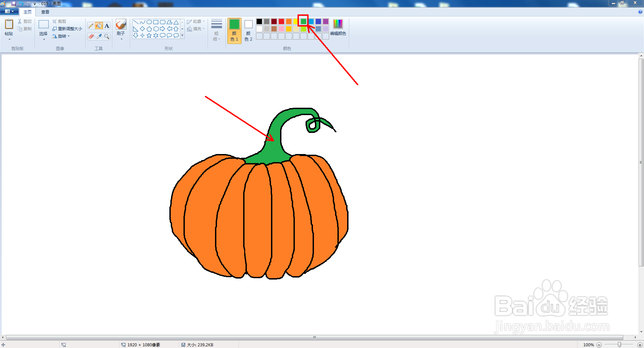
Task: Click the Redo icon in the title bar
Action: point(28,3)
